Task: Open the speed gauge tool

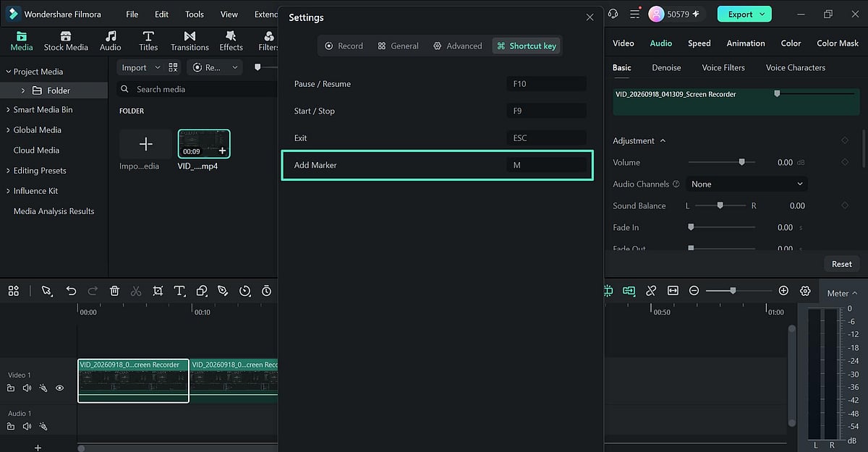Action: pos(244,291)
